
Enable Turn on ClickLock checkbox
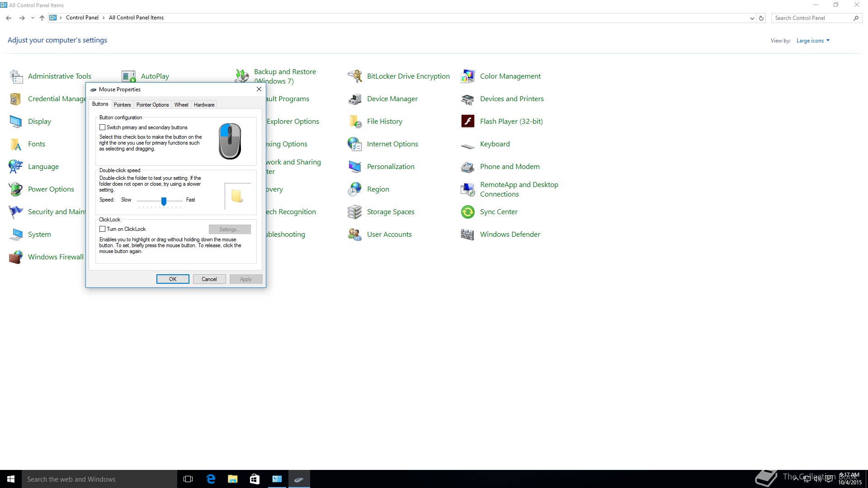point(103,229)
